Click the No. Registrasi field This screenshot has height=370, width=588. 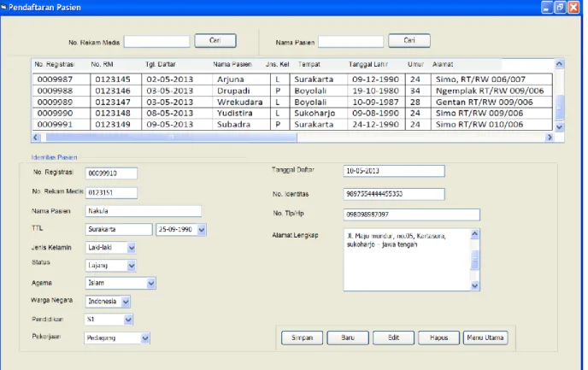pos(111,173)
